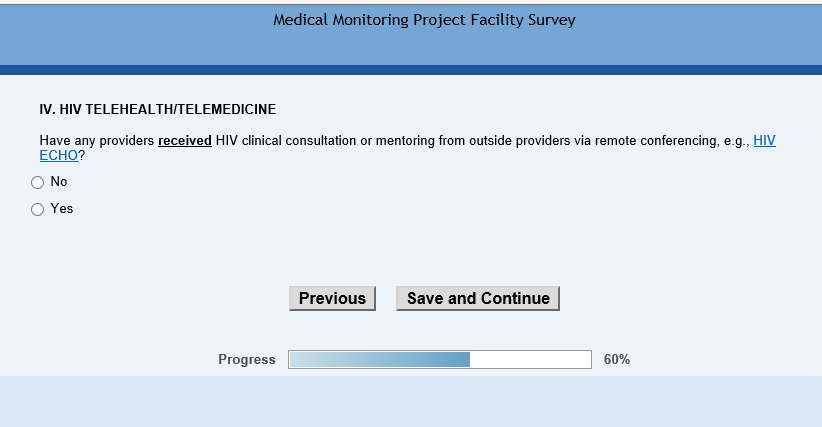Click the "Progress" label
This screenshot has width=822, height=427.
tap(247, 360)
